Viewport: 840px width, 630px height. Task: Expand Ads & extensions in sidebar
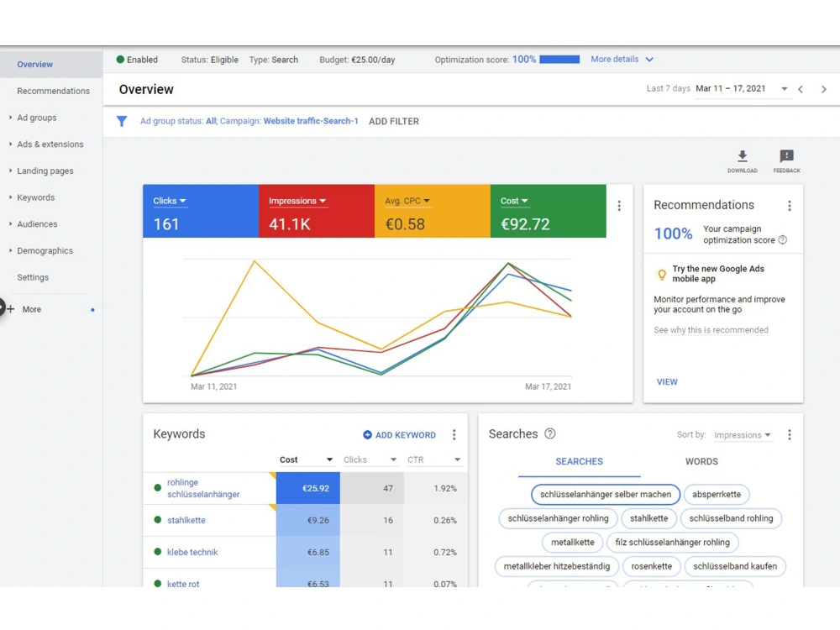point(10,144)
